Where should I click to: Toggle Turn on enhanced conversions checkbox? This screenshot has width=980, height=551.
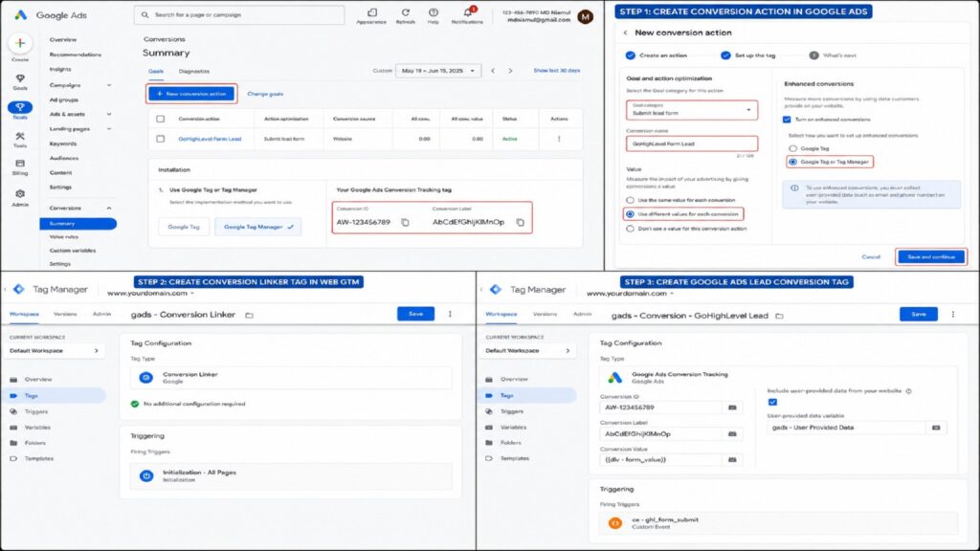point(787,120)
